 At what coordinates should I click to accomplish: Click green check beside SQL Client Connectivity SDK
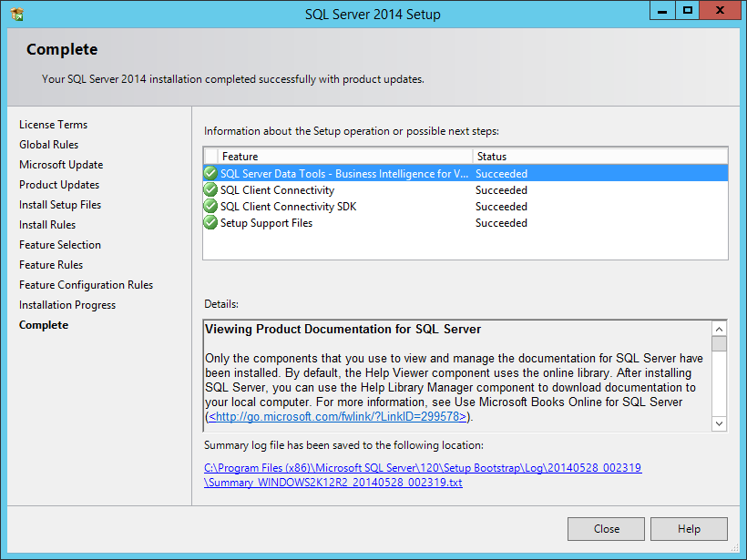point(210,206)
